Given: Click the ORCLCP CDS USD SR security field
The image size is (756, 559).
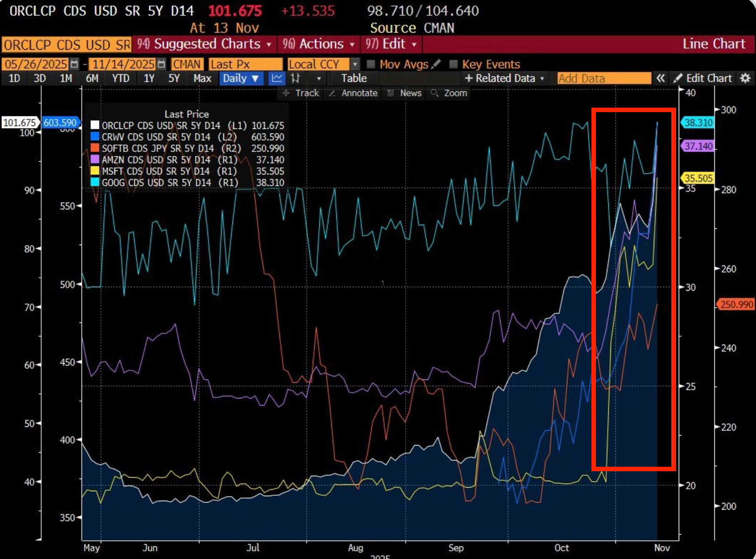Looking at the screenshot, I should click(67, 45).
